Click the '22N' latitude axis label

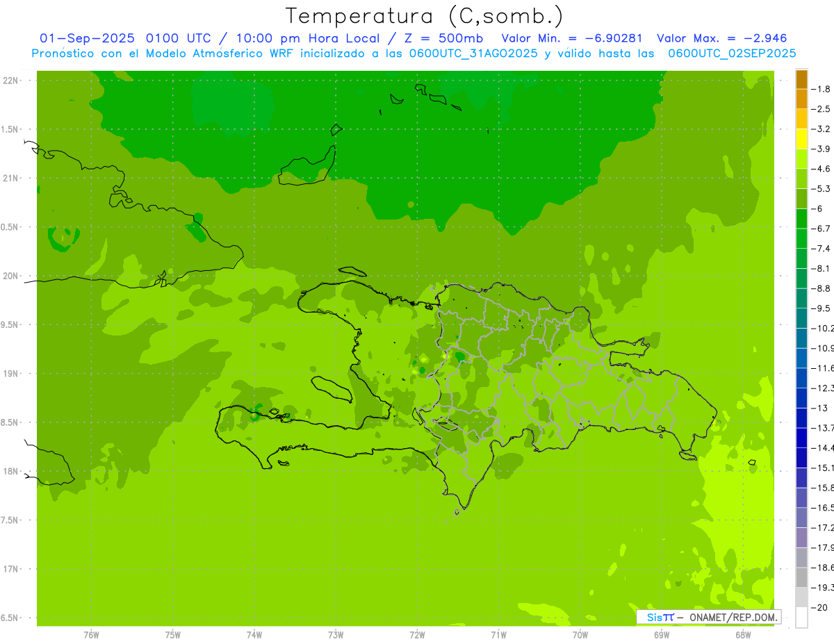pos(10,81)
